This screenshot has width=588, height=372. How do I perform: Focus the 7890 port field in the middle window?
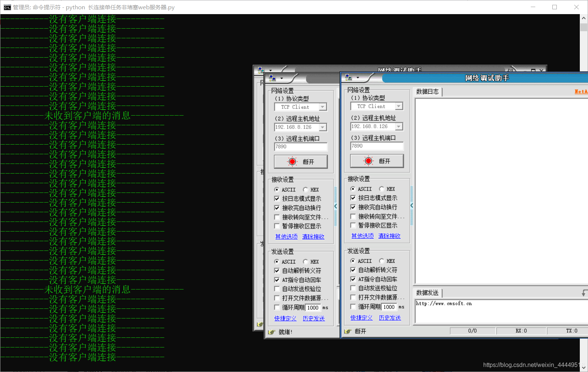(301, 147)
